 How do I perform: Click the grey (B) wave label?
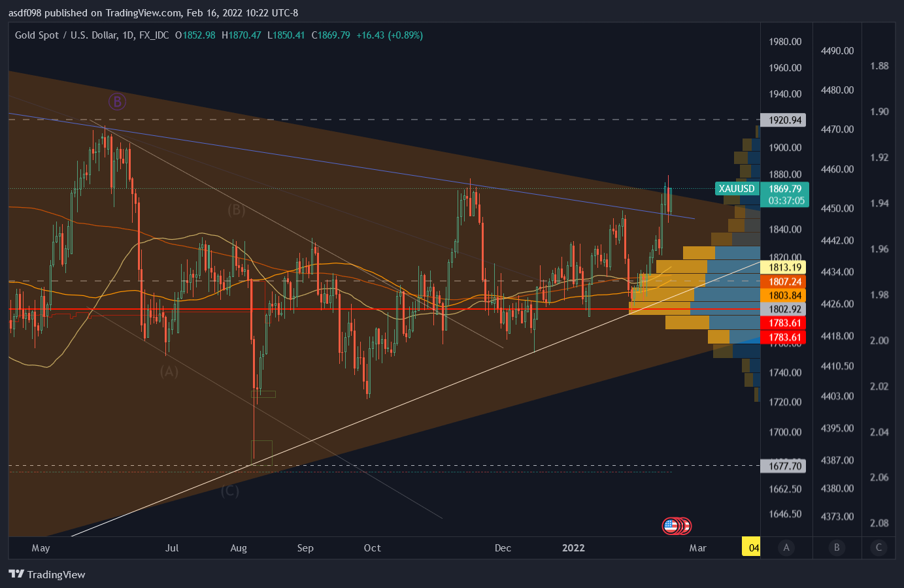236,210
